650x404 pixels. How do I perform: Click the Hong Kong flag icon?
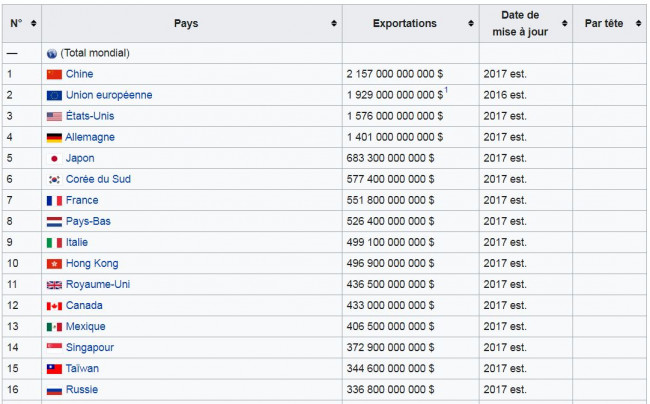pos(54,264)
